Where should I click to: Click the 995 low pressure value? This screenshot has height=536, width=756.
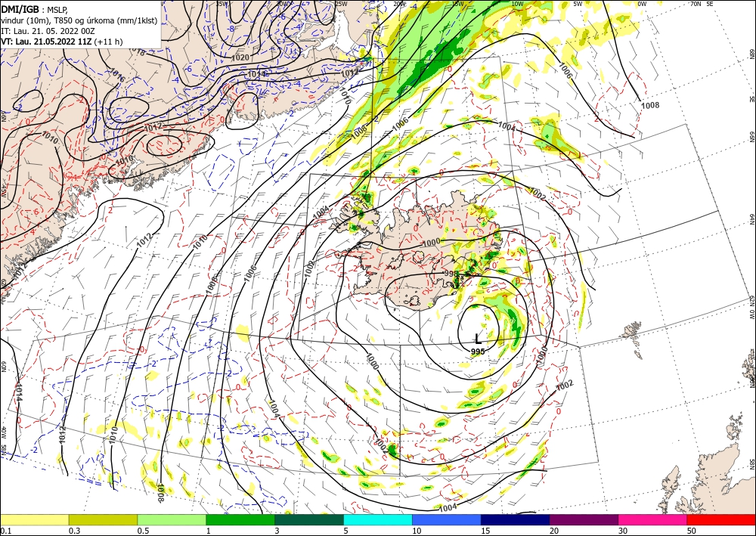pos(477,352)
